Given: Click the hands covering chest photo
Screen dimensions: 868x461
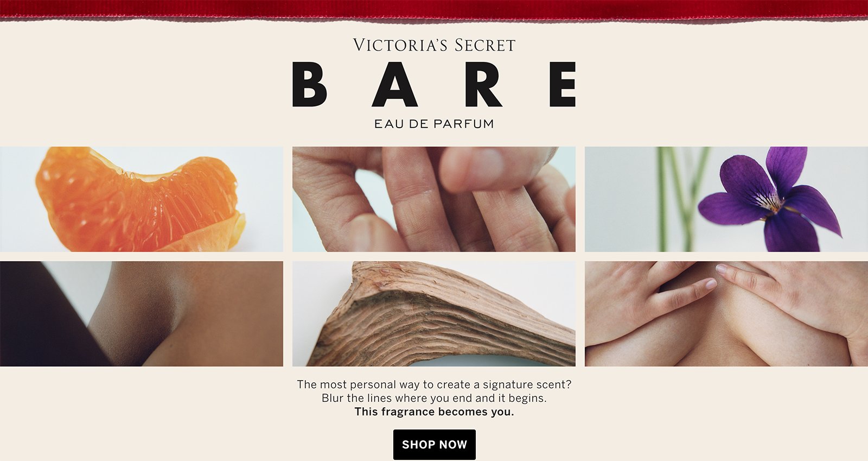Looking at the screenshot, I should 726,314.
